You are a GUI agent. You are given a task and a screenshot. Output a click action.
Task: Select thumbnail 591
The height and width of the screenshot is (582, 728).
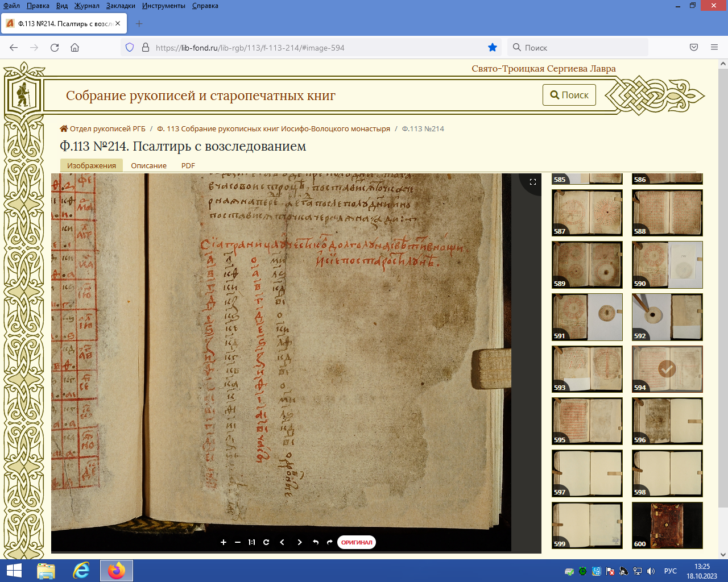pyautogui.click(x=587, y=317)
